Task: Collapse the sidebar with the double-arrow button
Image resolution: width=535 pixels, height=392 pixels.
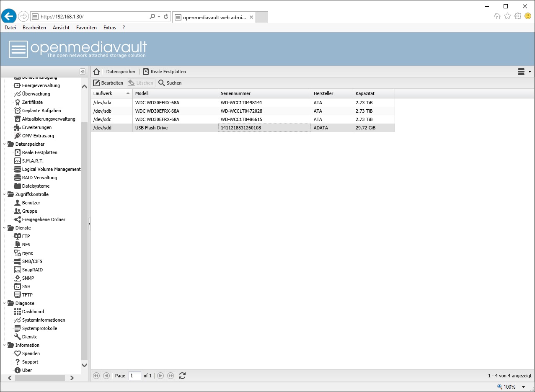Action: coord(83,72)
